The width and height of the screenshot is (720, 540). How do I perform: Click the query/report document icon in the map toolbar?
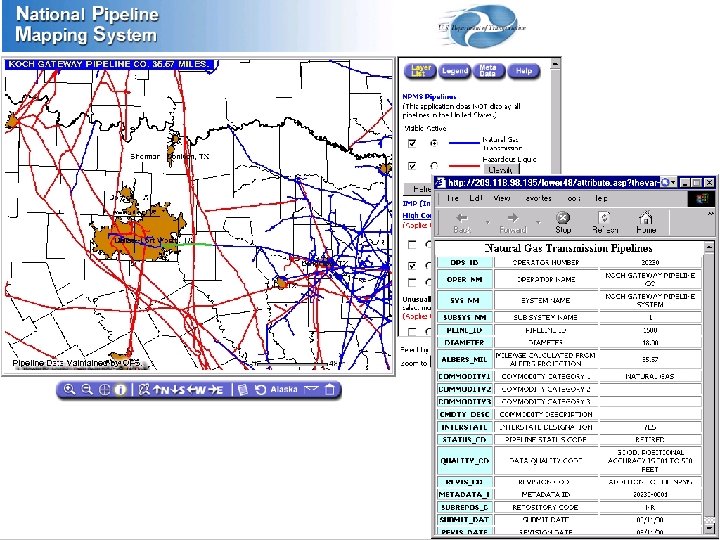point(243,390)
